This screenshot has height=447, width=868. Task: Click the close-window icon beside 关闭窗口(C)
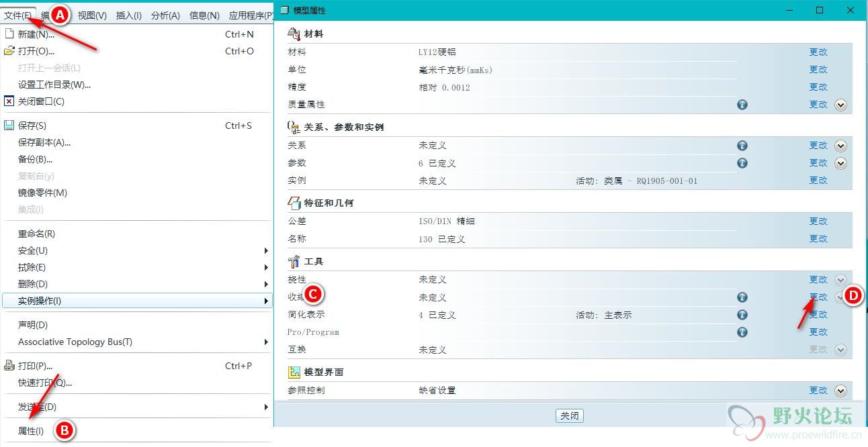point(9,101)
